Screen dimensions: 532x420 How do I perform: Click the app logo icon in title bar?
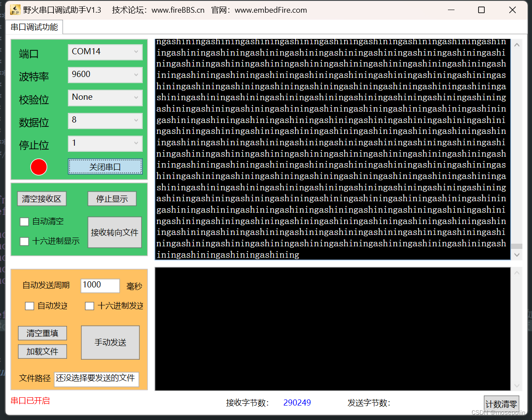pos(15,10)
